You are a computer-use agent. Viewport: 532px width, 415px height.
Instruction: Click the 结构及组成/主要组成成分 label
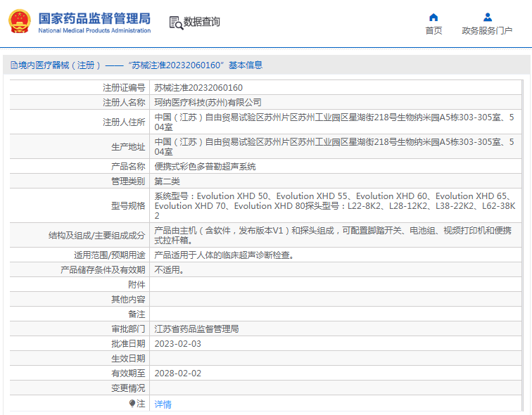(96, 236)
